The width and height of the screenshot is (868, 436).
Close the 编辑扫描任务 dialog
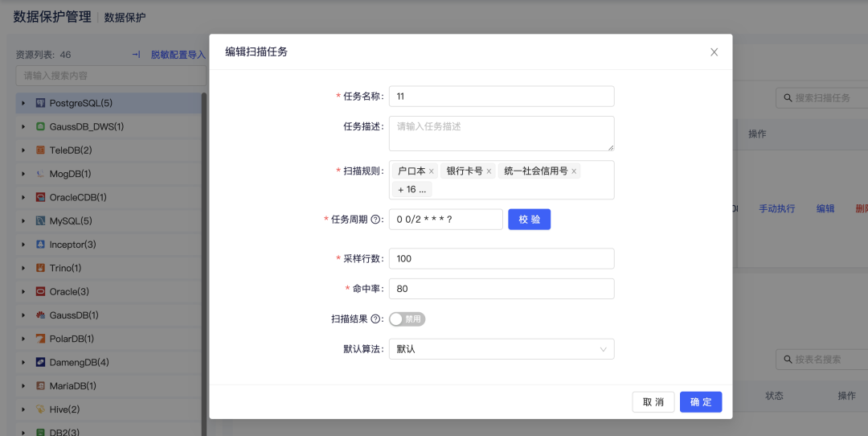[714, 52]
